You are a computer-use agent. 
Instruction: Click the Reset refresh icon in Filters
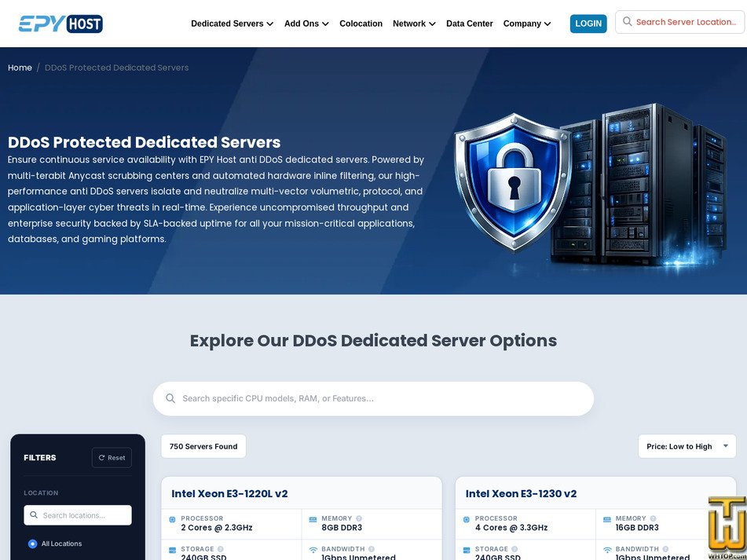[101, 458]
